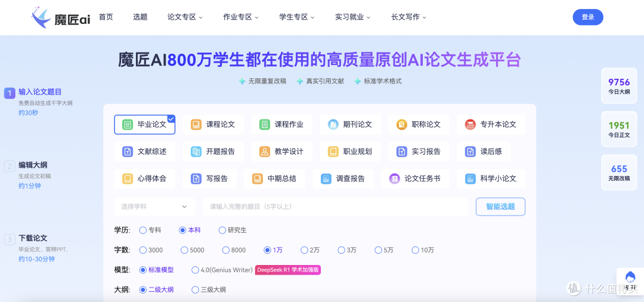This screenshot has height=302, width=644.
Task: Expand the 论文专区 menu
Action: pyautogui.click(x=185, y=17)
